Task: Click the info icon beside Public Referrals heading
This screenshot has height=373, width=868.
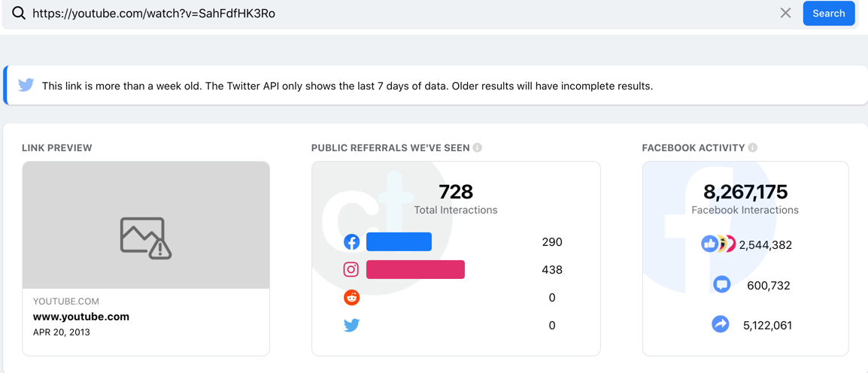Action: point(478,148)
